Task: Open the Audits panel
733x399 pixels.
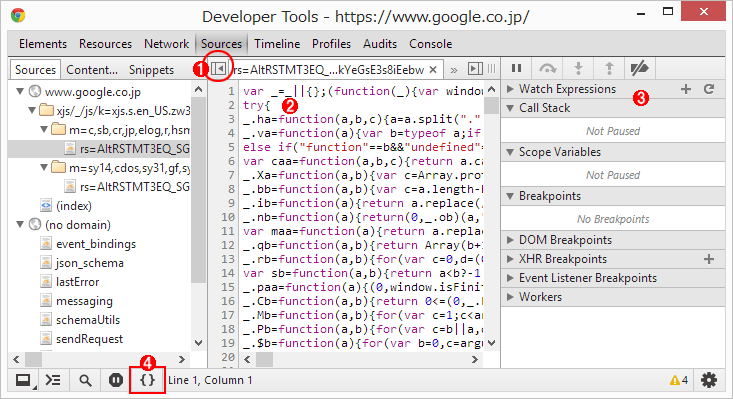Action: click(x=380, y=44)
